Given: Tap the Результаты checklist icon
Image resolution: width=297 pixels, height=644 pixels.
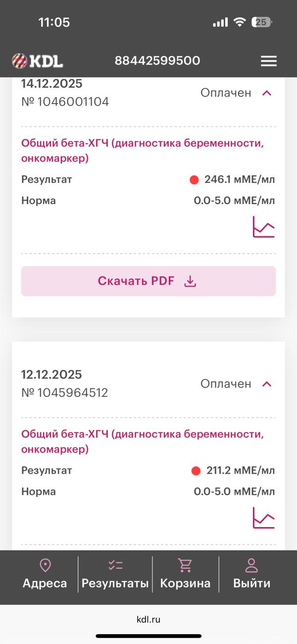Looking at the screenshot, I should click(x=115, y=565).
